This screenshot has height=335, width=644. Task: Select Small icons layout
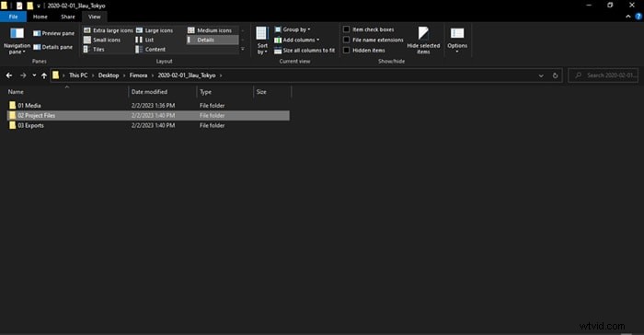coord(102,40)
